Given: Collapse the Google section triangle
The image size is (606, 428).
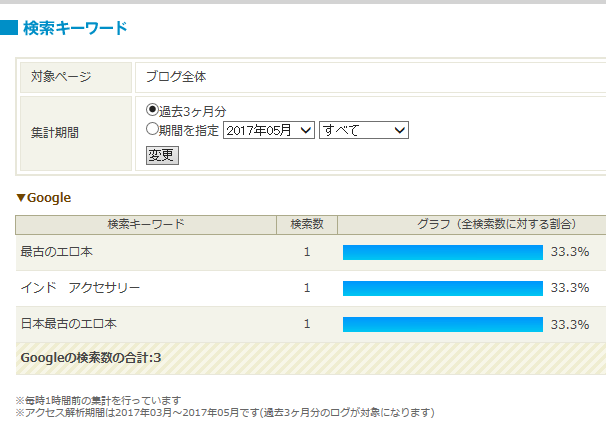Looking at the screenshot, I should (x=21, y=198).
